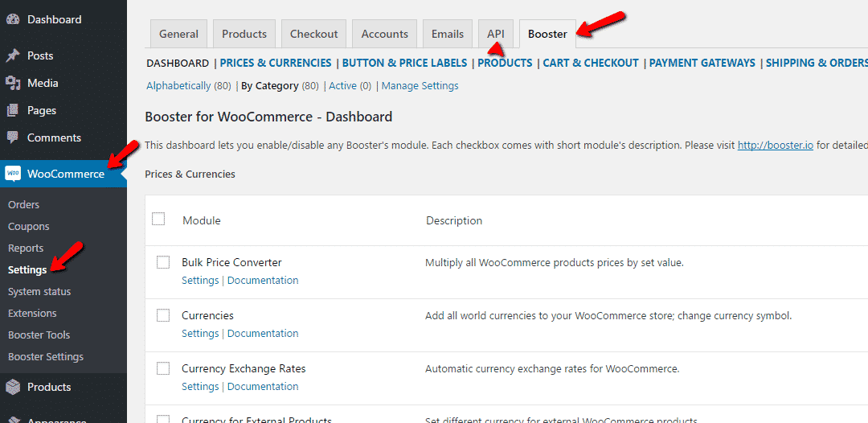
Task: Open Settings for Bulk Price Converter
Action: tap(200, 280)
